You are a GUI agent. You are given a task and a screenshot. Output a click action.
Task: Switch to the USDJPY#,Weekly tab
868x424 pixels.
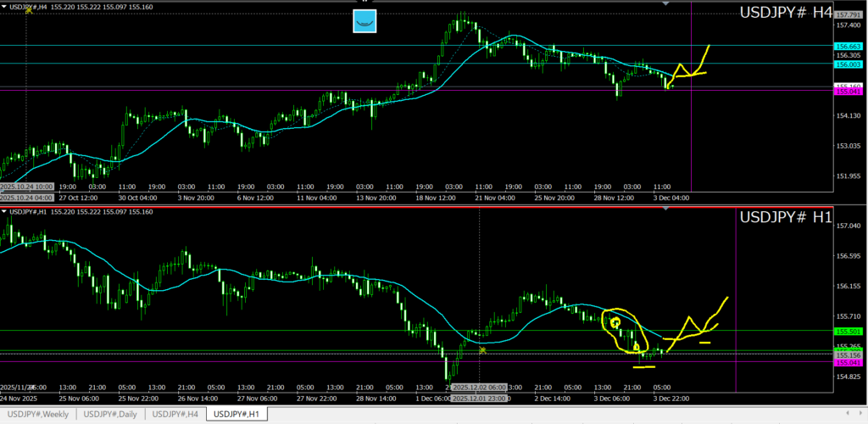pos(37,414)
